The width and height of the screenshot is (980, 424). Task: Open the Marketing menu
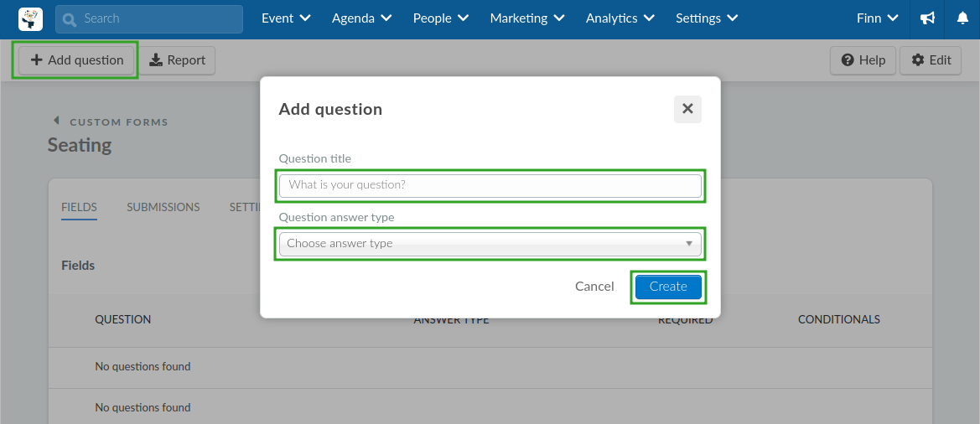pyautogui.click(x=527, y=18)
